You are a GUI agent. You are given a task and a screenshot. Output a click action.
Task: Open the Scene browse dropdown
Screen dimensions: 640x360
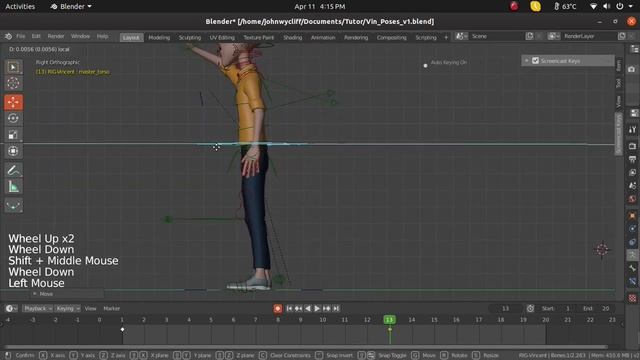pyautogui.click(x=461, y=36)
